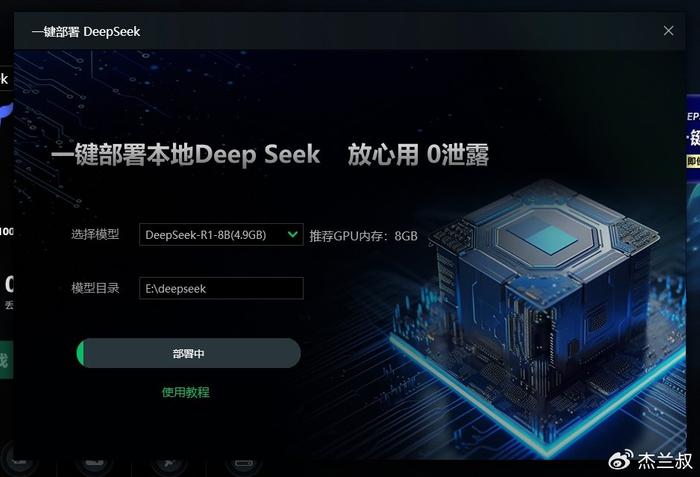Click partially hidden green button at left edge
Image resolution: width=700 pixels, height=477 pixels.
pyautogui.click(x=6, y=360)
